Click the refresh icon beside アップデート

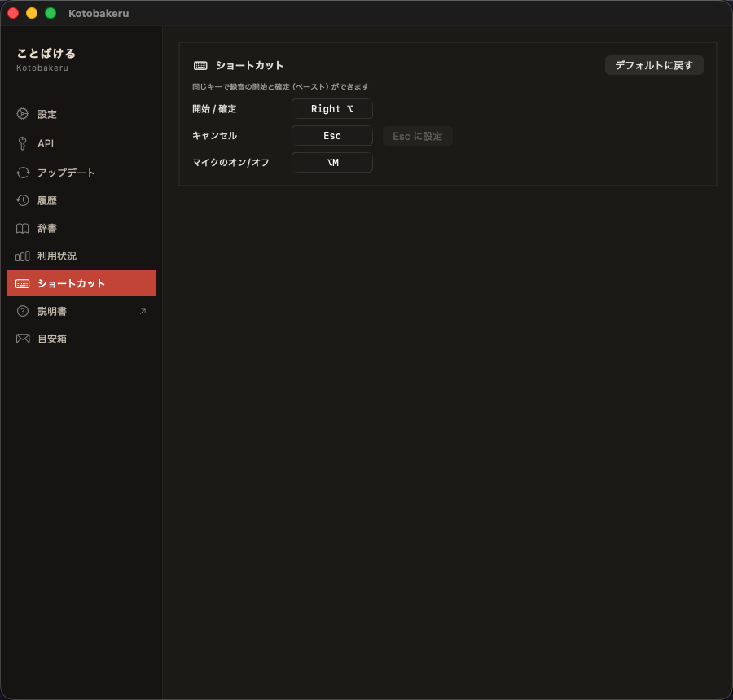(22, 173)
